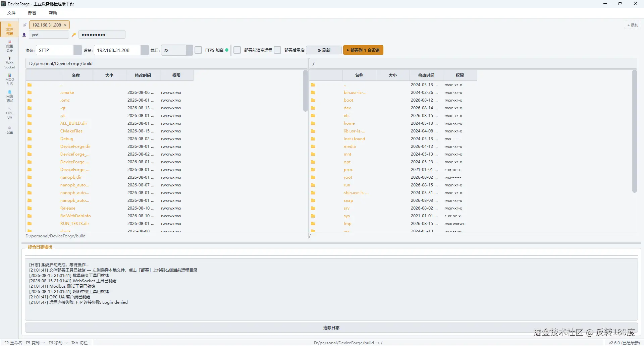Open the OPC UA client tool
Screen dimensions: 644x346
tap(9, 113)
